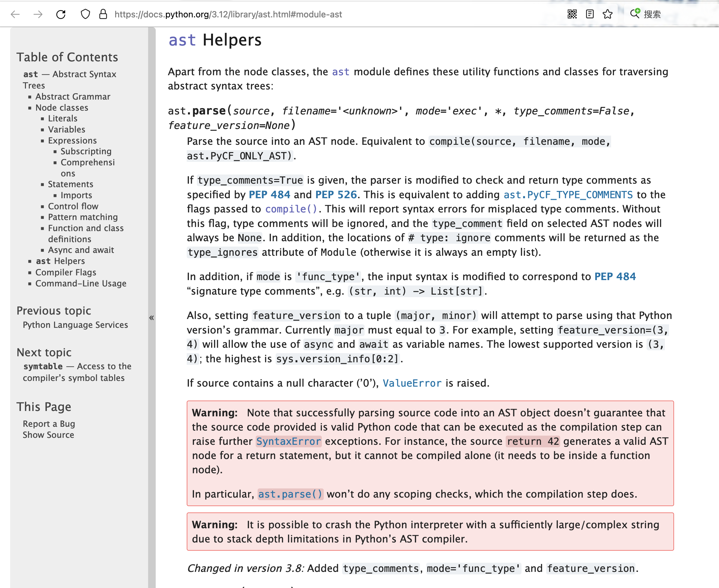The height and width of the screenshot is (588, 719).
Task: Click the Report a Bug link
Action: coord(48,423)
